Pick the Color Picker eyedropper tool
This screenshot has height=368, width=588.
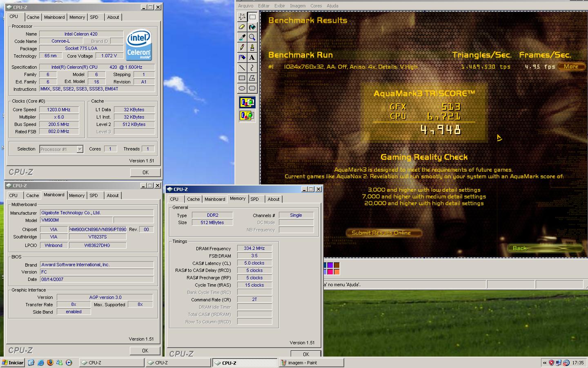click(x=242, y=37)
